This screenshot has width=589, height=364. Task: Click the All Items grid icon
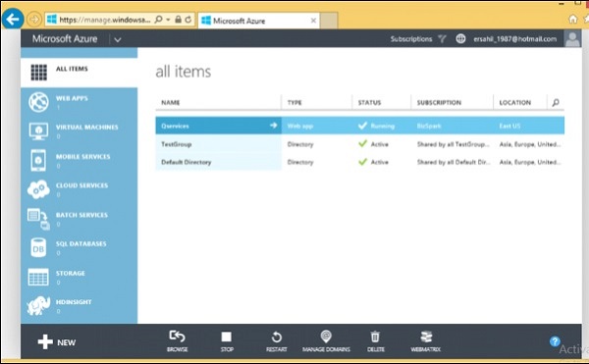(x=38, y=73)
